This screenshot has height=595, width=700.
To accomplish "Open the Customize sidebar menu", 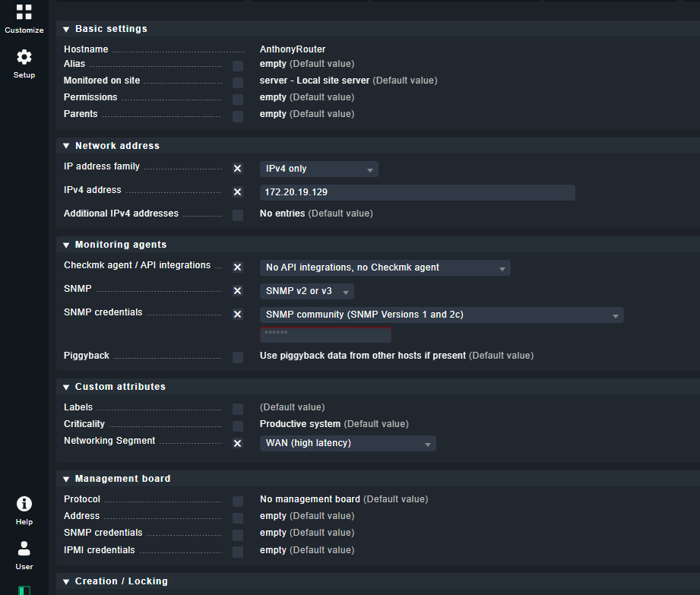I will coord(24,18).
